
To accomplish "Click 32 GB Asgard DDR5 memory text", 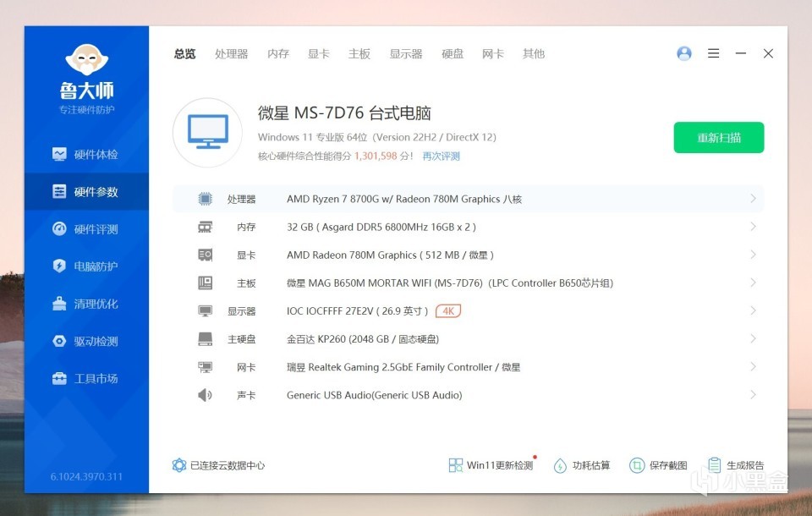I will point(381,227).
